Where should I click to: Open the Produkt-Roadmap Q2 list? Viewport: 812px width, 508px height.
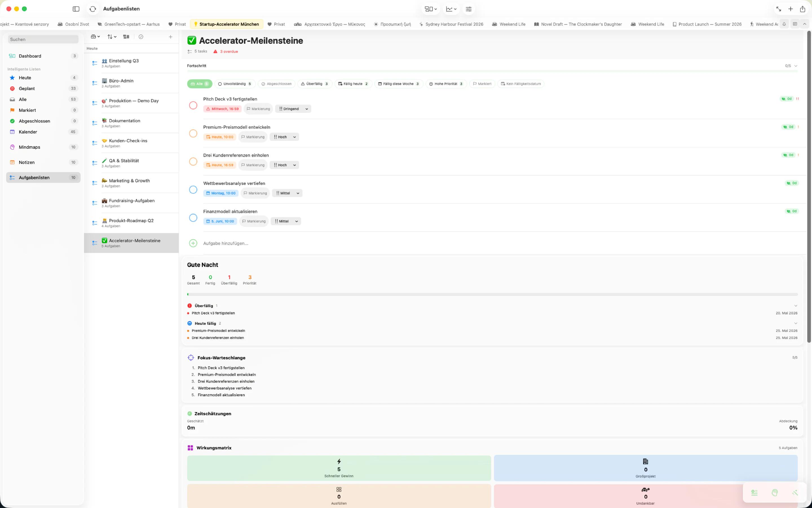click(x=131, y=223)
